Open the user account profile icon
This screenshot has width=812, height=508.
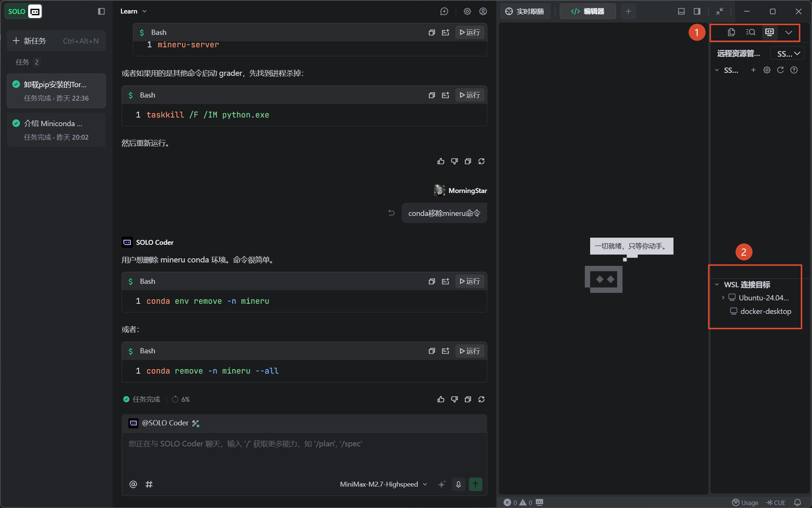[483, 11]
